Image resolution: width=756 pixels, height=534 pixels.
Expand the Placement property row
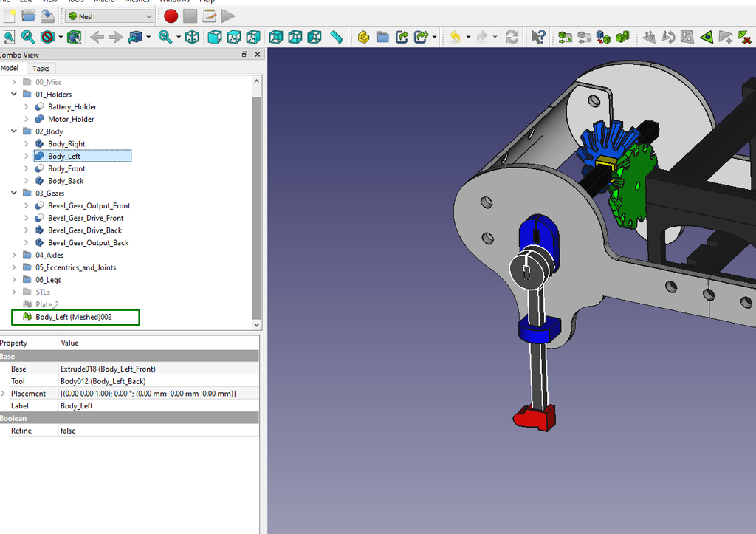click(x=5, y=393)
